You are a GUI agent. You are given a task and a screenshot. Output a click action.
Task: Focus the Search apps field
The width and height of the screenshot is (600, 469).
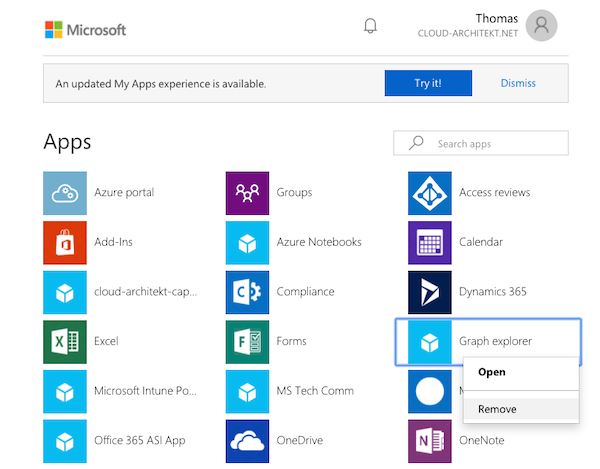coord(481,143)
